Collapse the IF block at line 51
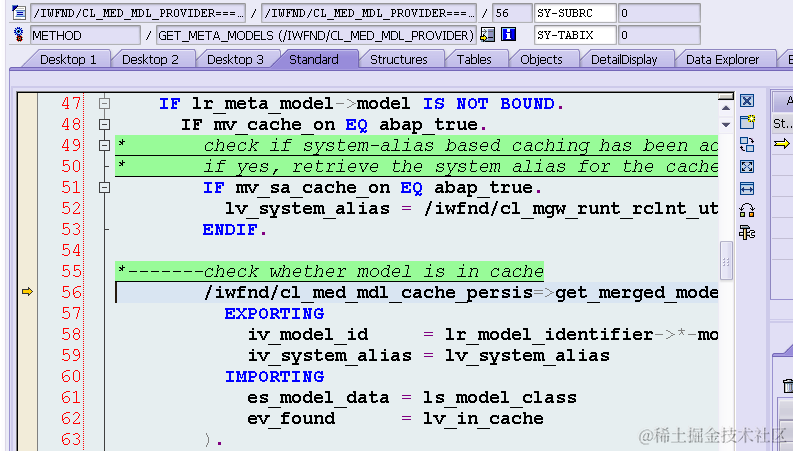 tap(104, 188)
